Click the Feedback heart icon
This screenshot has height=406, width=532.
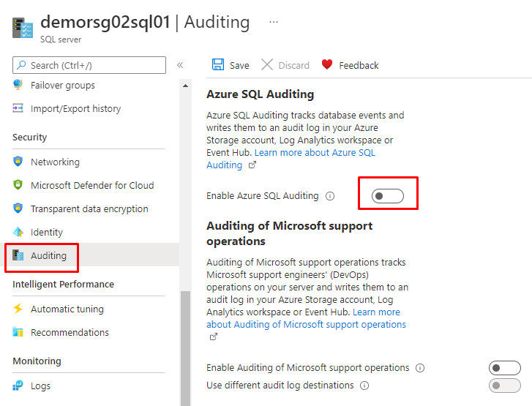[327, 65]
